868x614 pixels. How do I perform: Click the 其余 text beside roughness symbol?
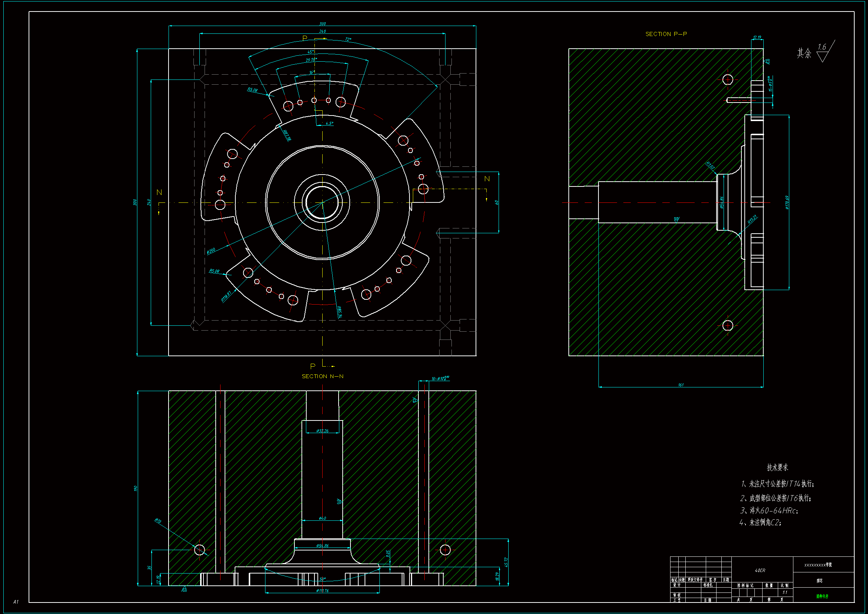pyautogui.click(x=804, y=53)
